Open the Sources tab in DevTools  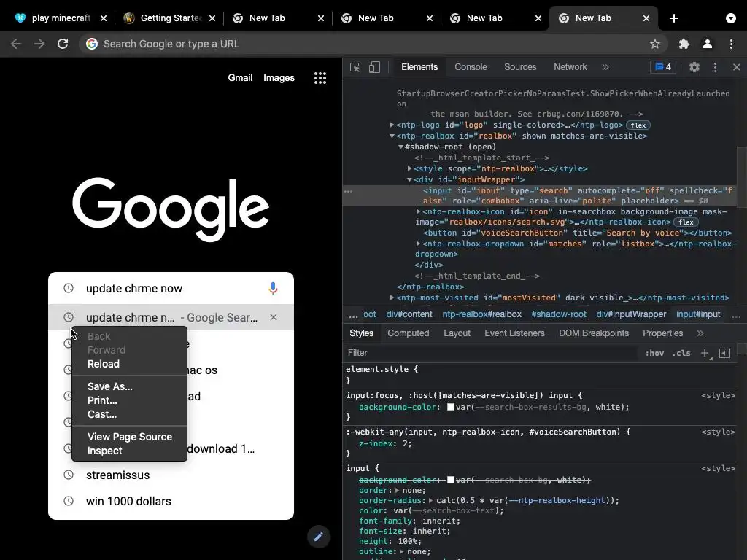pyautogui.click(x=520, y=67)
